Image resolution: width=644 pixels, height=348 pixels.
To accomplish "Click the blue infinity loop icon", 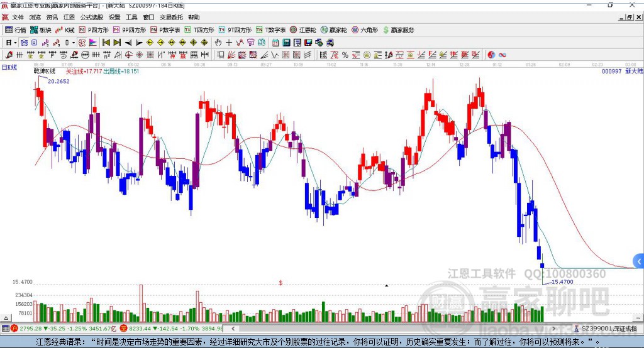I will point(502,55).
